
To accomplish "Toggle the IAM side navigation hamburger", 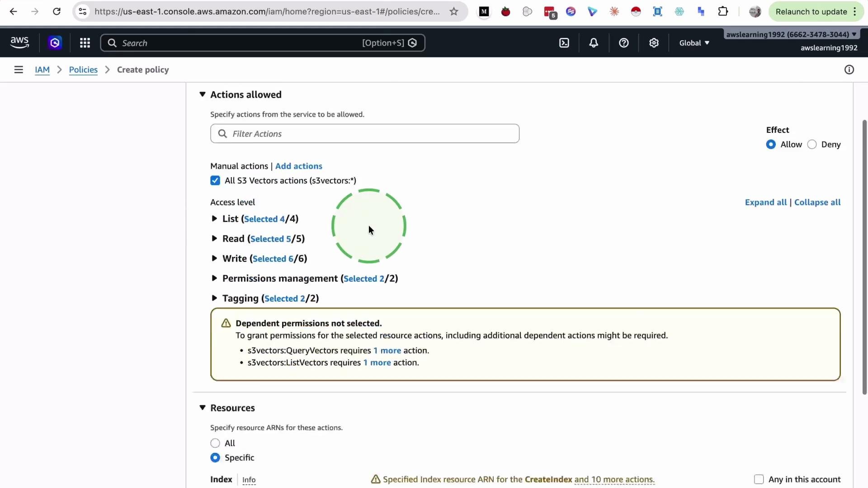I will 19,70.
